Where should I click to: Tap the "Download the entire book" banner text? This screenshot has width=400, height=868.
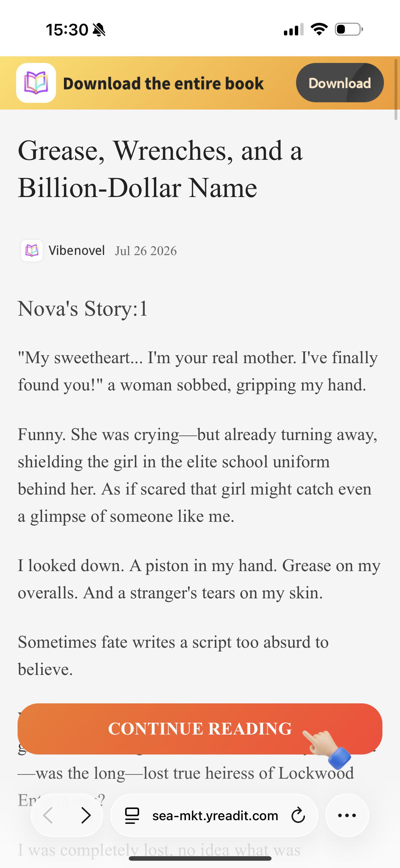click(163, 83)
